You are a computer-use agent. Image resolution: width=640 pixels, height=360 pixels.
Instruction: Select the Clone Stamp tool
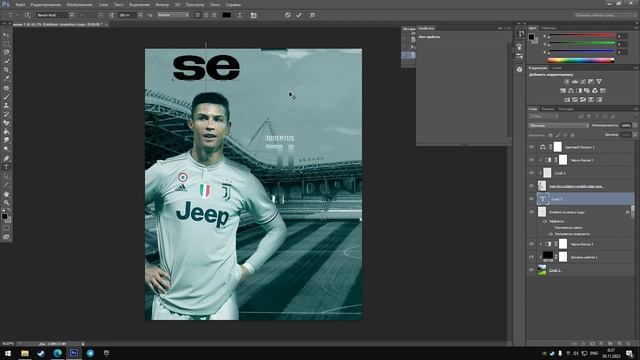(6, 105)
